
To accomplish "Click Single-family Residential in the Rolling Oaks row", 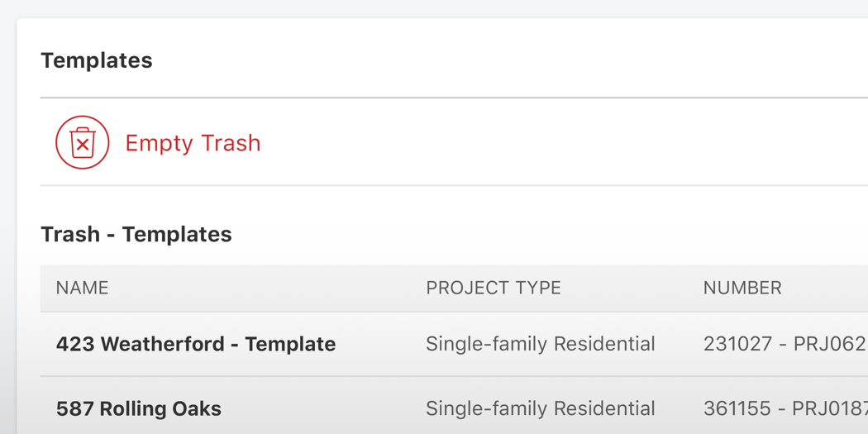I will [540, 408].
